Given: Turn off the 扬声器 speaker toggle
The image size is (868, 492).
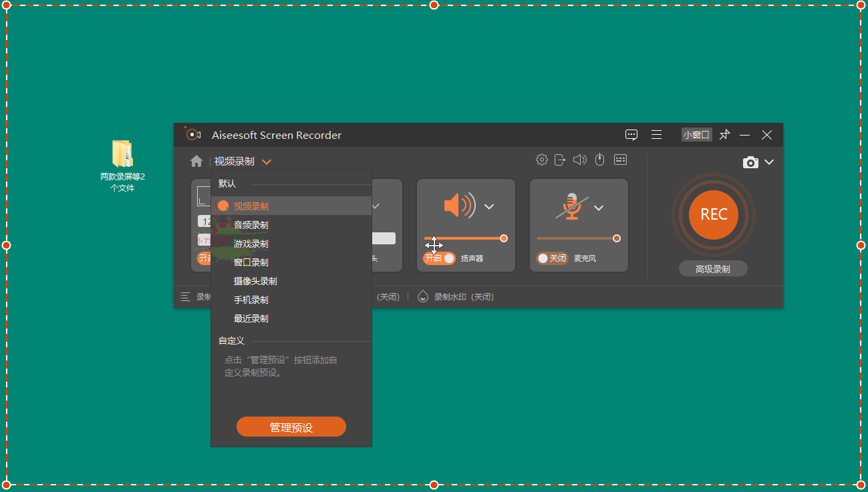Looking at the screenshot, I should (x=439, y=258).
